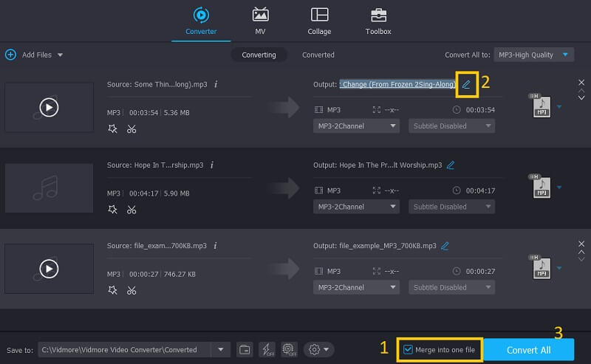Open Subtitle Disabled dropdown for first file
Viewport: 591px width, 364px height.
tap(451, 126)
